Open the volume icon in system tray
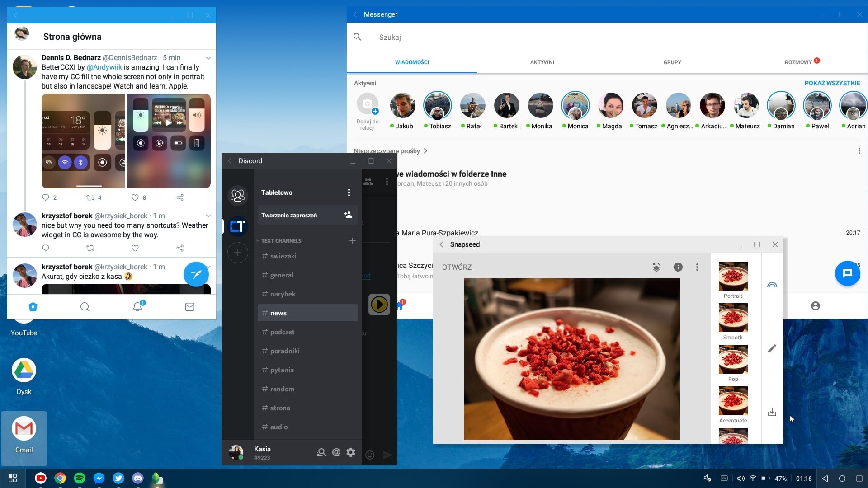This screenshot has width=868, height=488. point(741,478)
